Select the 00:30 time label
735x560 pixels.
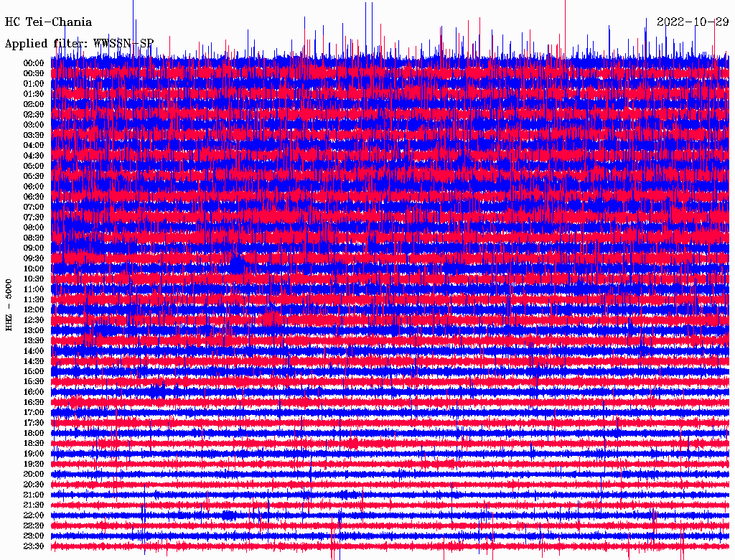[x=34, y=74]
